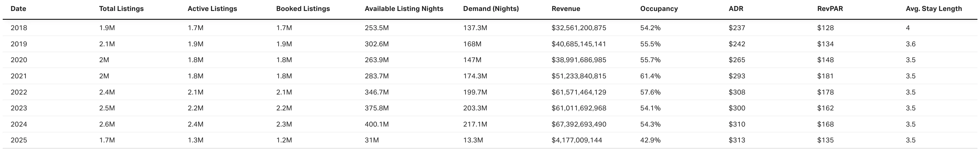Select the 2023 date cell
This screenshot has height=149, width=980.
[x=19, y=108]
